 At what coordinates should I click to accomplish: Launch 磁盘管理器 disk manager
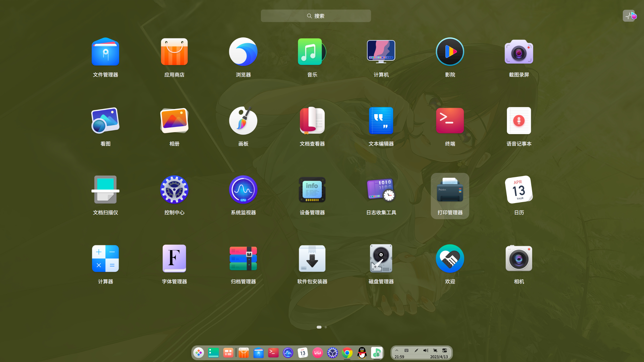point(381,258)
